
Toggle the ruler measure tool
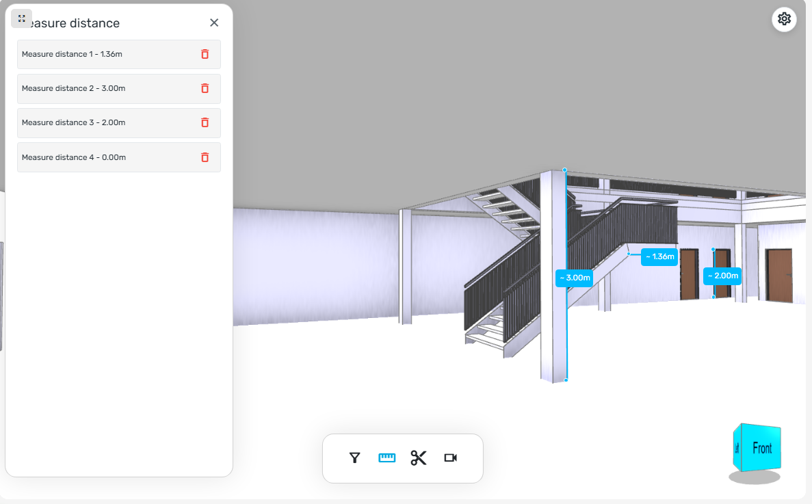click(x=387, y=458)
